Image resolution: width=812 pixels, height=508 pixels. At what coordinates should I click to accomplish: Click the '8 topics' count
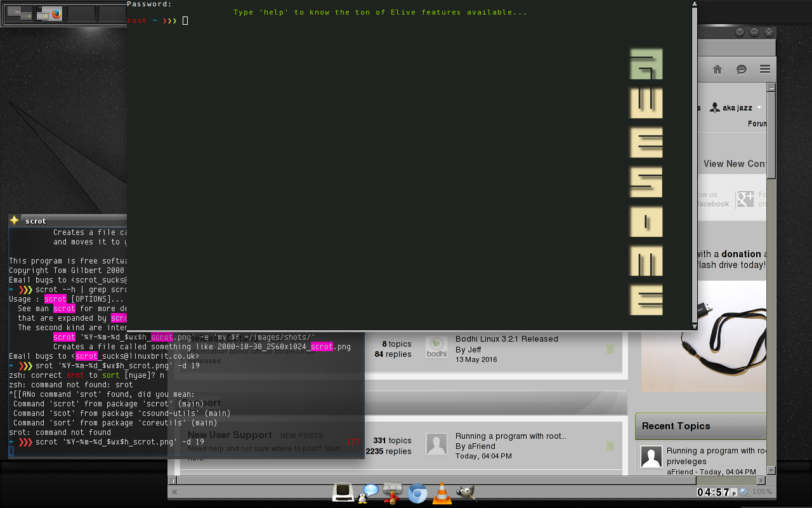click(x=396, y=344)
